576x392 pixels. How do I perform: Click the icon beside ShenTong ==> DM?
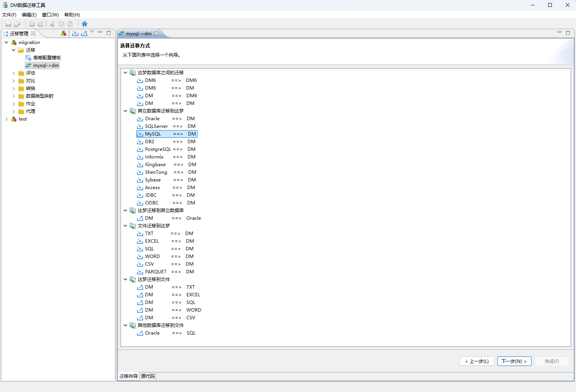coord(140,172)
